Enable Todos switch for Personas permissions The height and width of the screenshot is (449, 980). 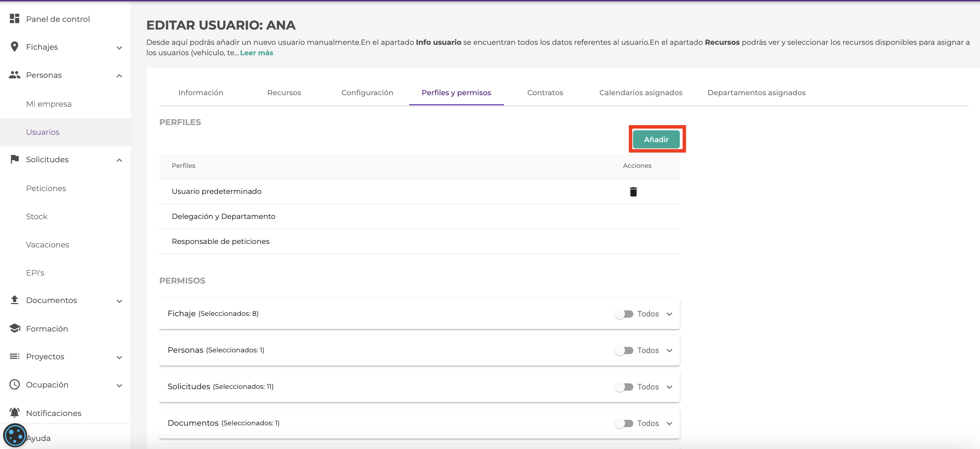624,350
